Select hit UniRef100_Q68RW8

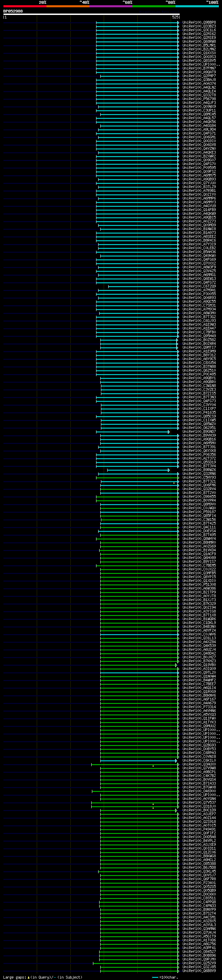click(199, 41)
